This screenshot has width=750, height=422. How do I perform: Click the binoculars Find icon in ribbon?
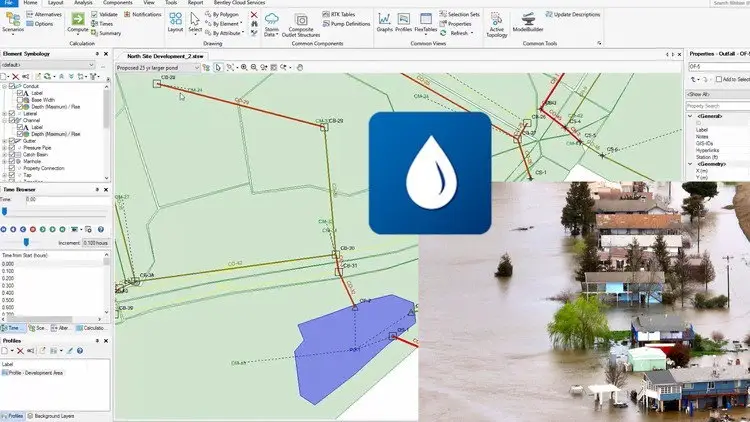(254, 23)
